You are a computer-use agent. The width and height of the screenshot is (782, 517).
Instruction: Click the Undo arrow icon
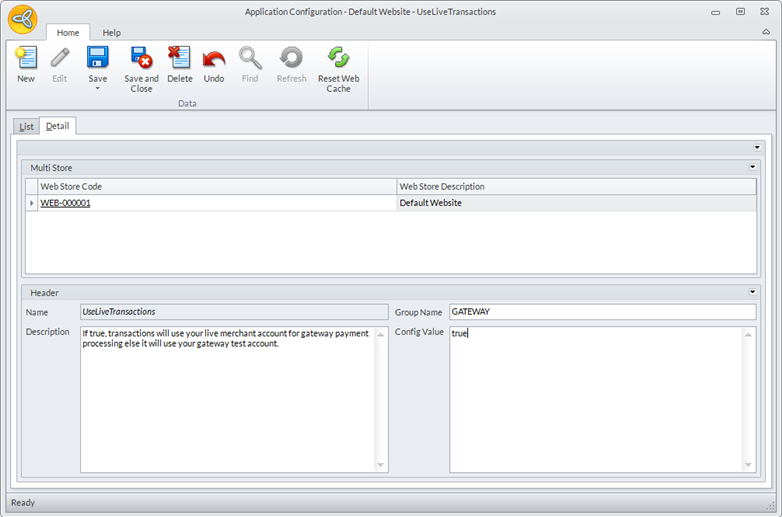click(x=214, y=59)
